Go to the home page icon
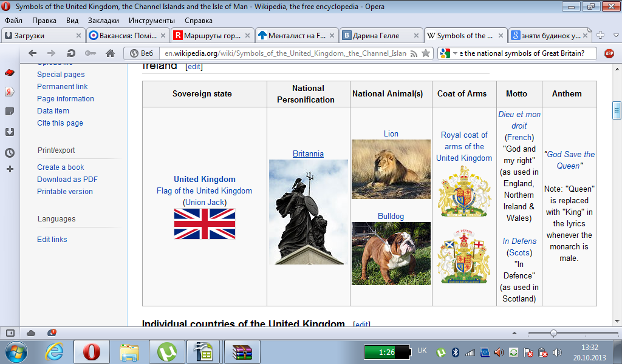 point(111,53)
